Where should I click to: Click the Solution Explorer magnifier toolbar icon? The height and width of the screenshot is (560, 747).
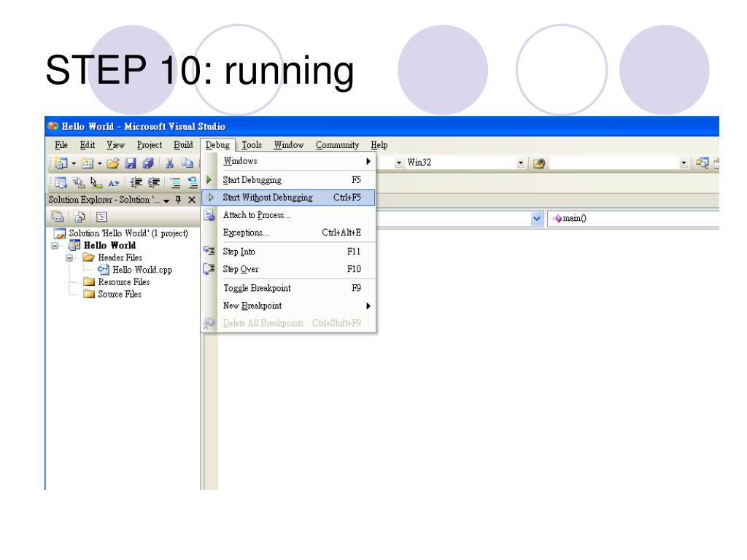(703, 163)
